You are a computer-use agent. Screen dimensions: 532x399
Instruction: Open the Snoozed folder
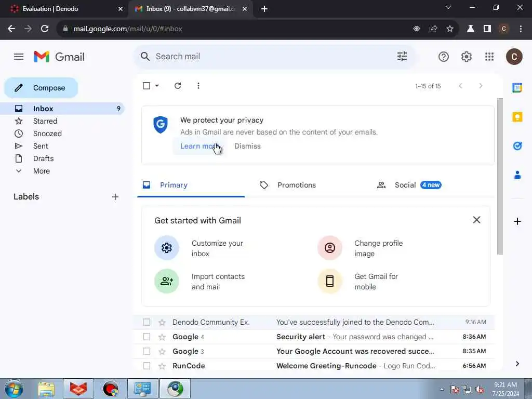tap(47, 134)
